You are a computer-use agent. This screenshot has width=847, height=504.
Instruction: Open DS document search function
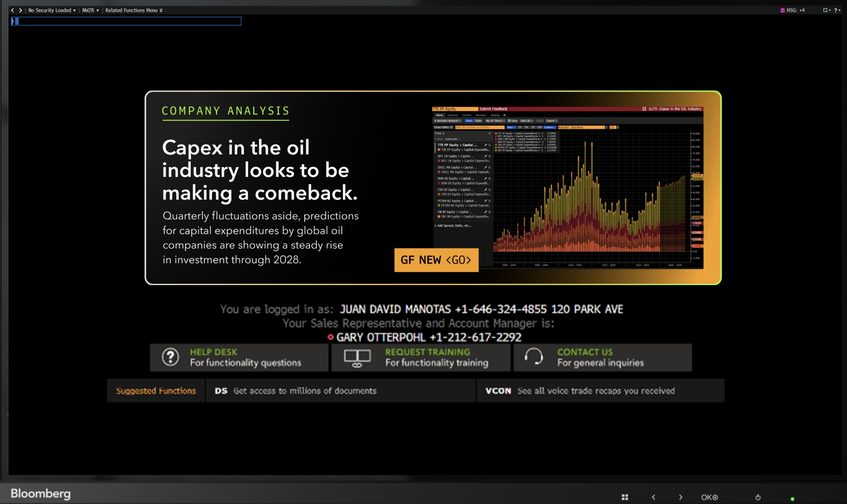coord(341,391)
